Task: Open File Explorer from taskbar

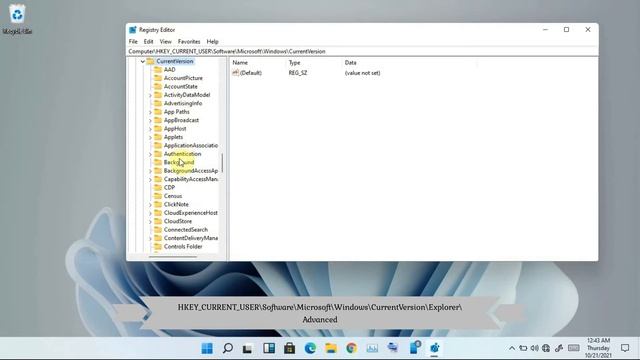Action: coord(331,348)
